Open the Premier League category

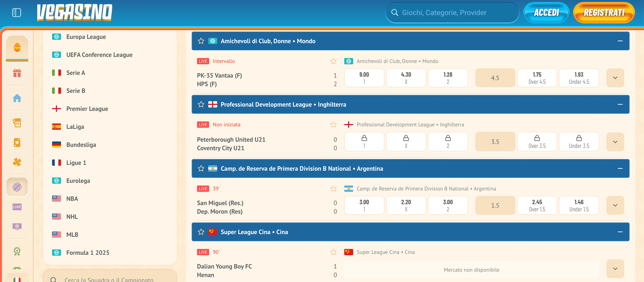point(87,109)
